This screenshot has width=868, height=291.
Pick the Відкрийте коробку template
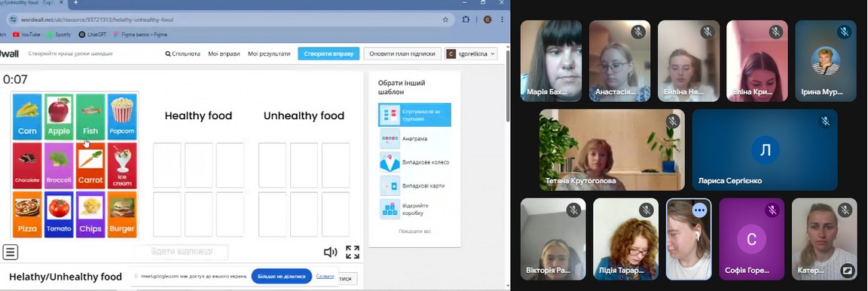click(x=414, y=209)
